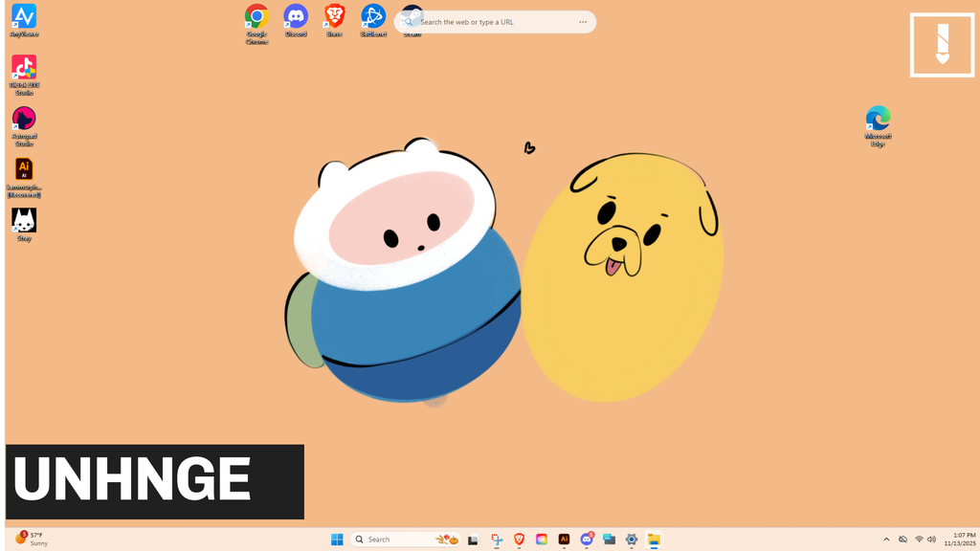This screenshot has width=980, height=551.
Task: Open AnyViewer from the desktop
Action: (23, 16)
